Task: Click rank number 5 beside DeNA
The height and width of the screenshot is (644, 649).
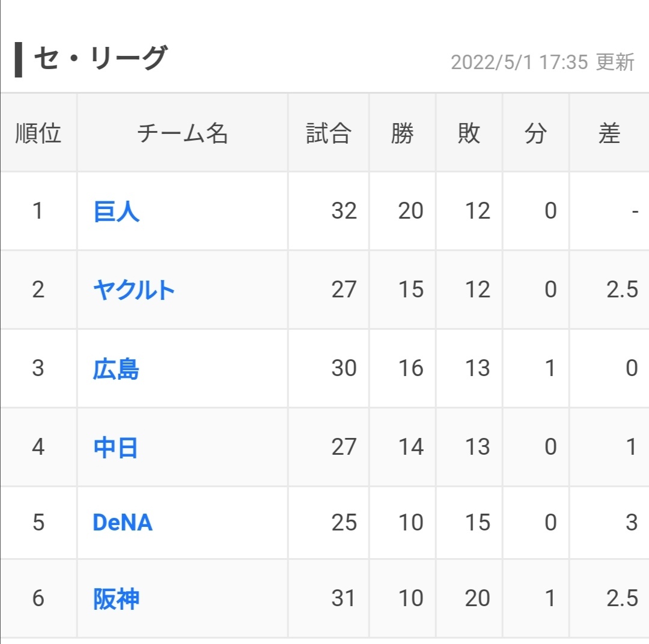Action: pos(38,523)
